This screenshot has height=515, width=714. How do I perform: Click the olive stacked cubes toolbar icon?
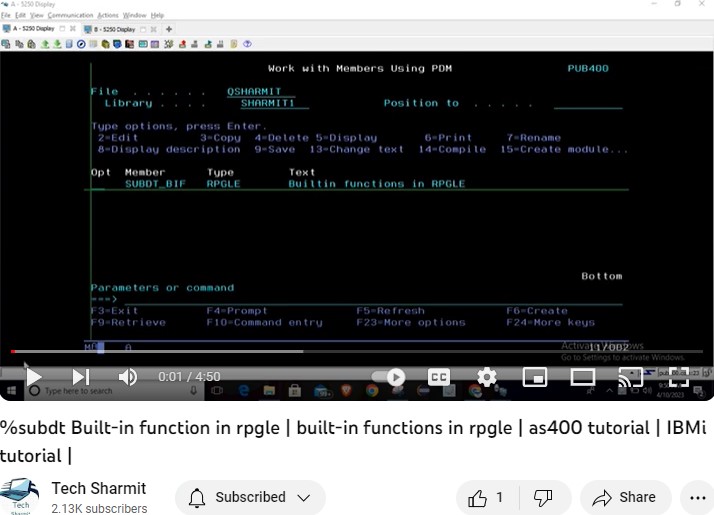tap(105, 44)
